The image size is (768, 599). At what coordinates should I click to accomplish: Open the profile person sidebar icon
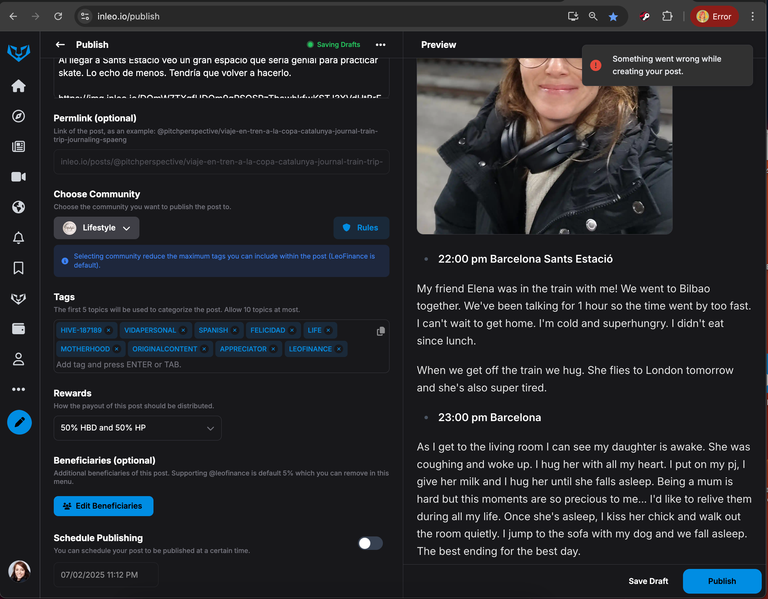point(19,359)
